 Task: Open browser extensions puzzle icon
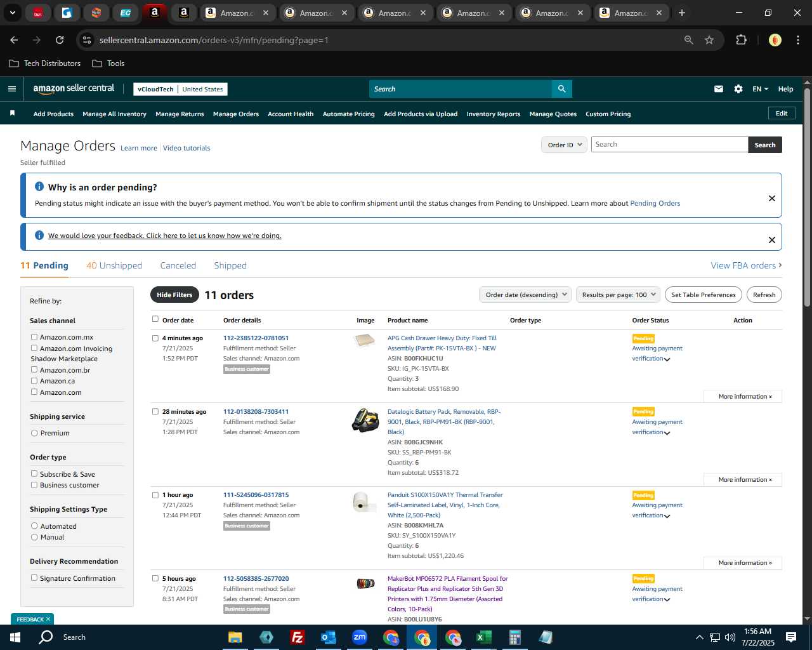741,40
